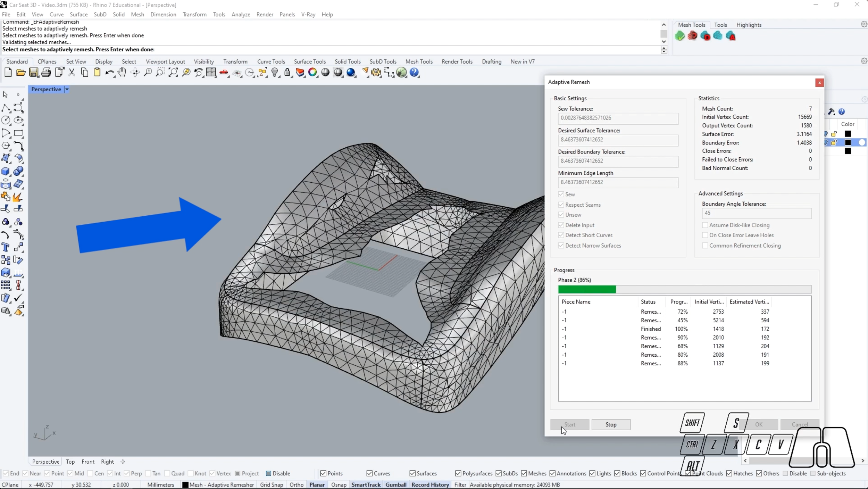Toggle the Meshes filter checkbox
The image size is (868, 489).
[524, 473]
